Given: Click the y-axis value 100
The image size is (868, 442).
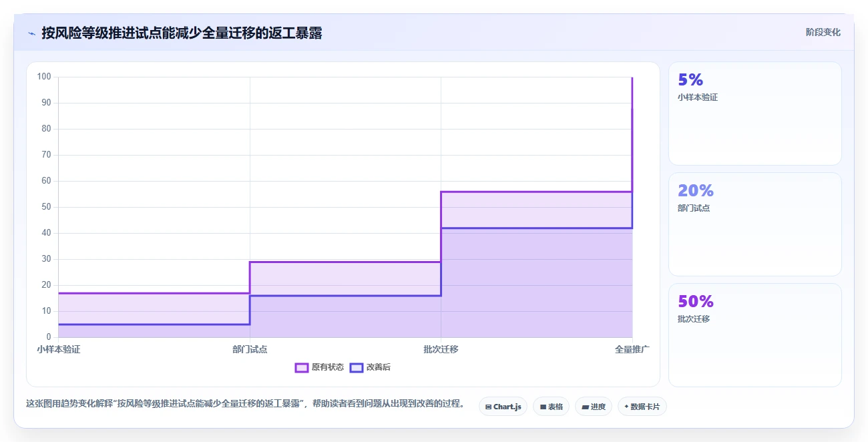Looking at the screenshot, I should 44,77.
